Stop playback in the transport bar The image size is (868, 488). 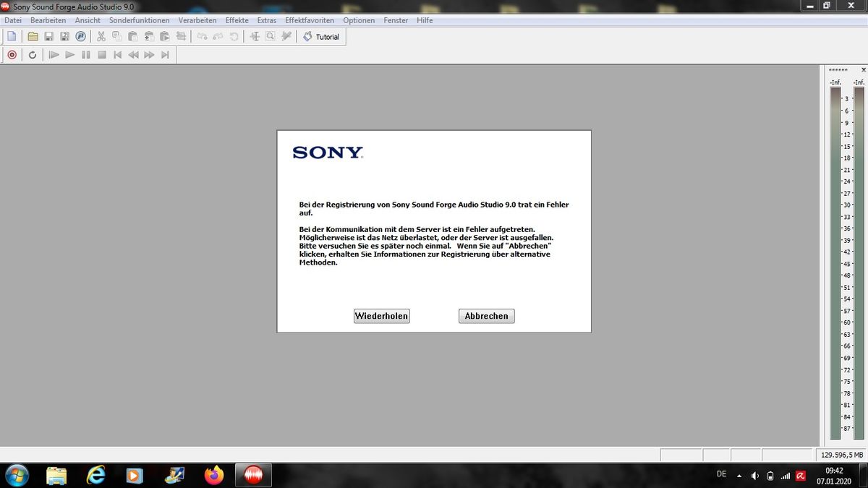click(101, 54)
